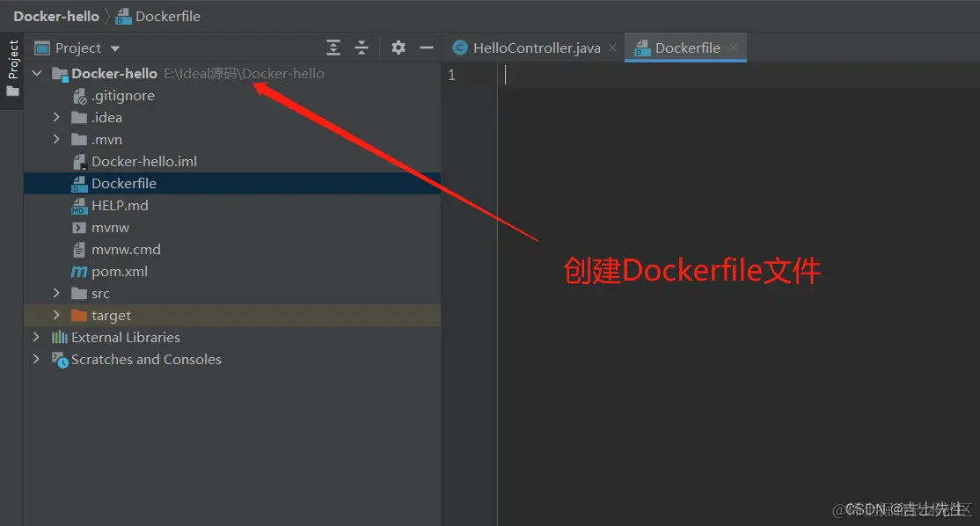Screen dimensions: 980x526
Task: Click the Docker-hello module folder icon
Action: coord(60,75)
